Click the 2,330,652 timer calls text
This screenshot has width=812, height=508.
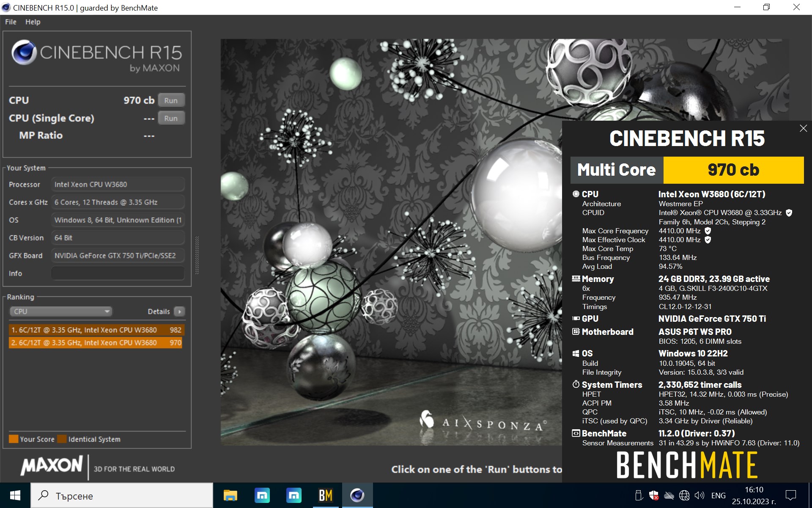tap(700, 384)
